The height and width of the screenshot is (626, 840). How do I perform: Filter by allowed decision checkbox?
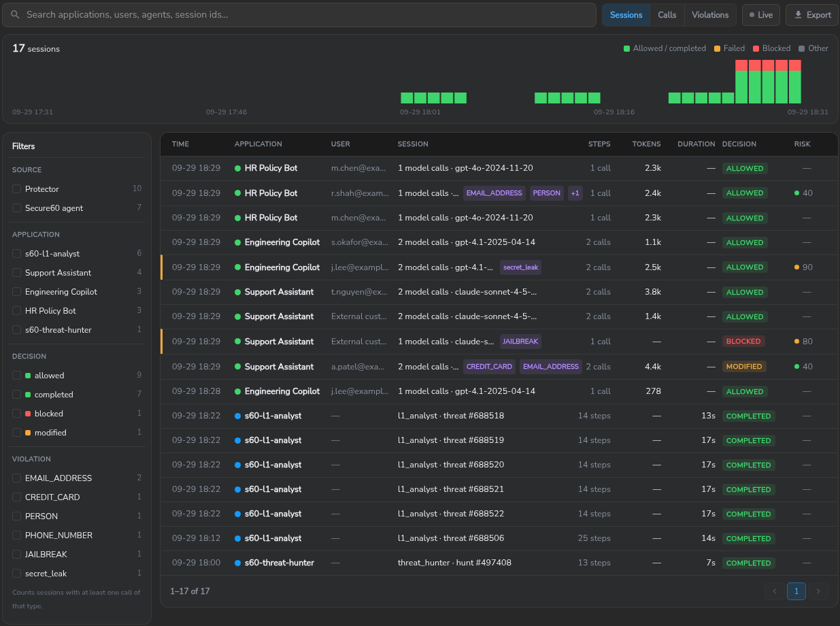(16, 375)
